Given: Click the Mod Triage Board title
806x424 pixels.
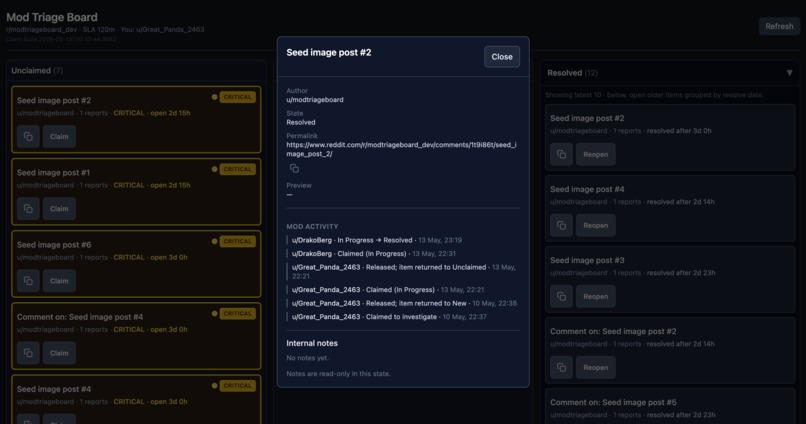Looking at the screenshot, I should click(52, 17).
